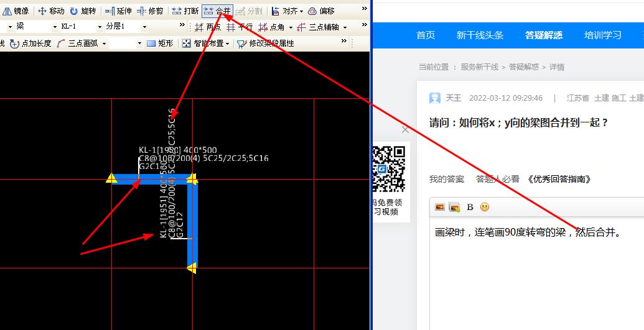Expand the 点角 dropdown arrow
Image resolution: width=644 pixels, height=330 pixels.
[291, 27]
